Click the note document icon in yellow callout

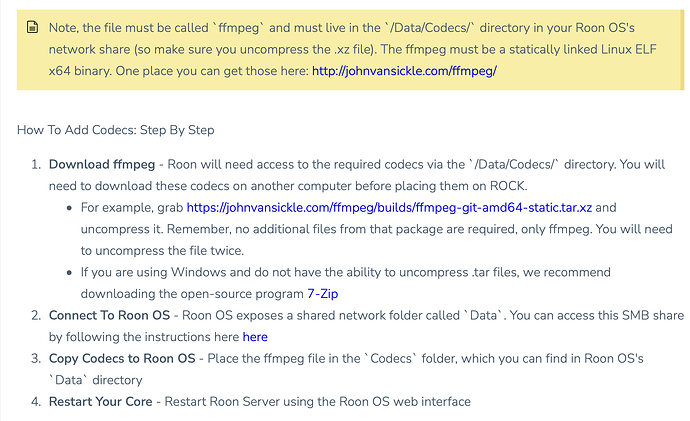click(33, 27)
